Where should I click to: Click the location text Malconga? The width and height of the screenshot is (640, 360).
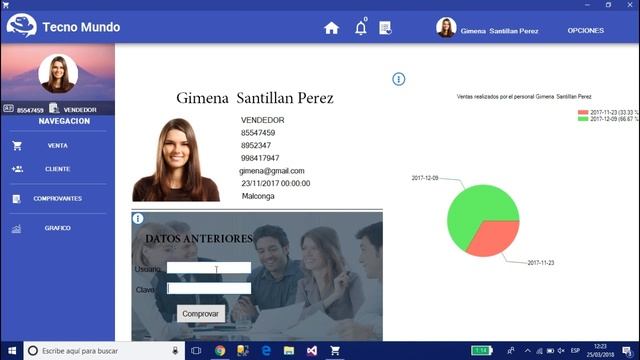(258, 196)
